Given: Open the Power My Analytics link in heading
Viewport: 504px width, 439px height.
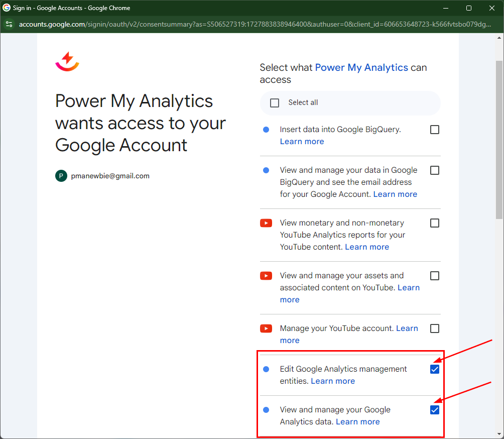Looking at the screenshot, I should point(361,67).
